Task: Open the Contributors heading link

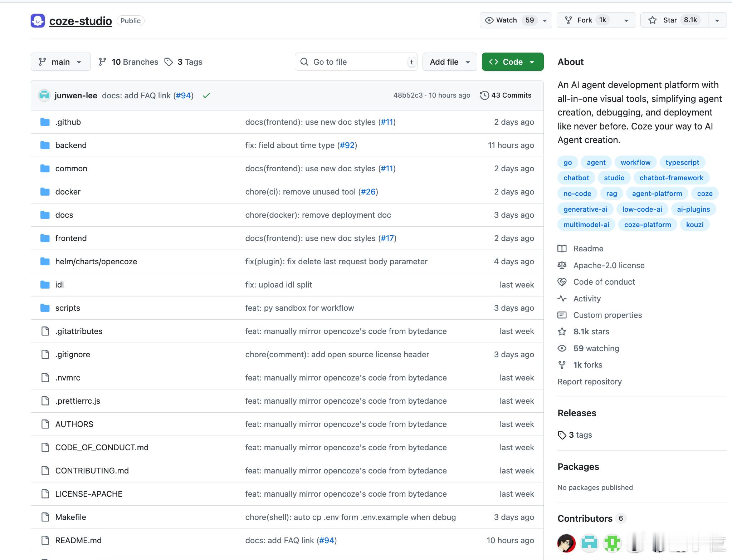Action: 585,519
